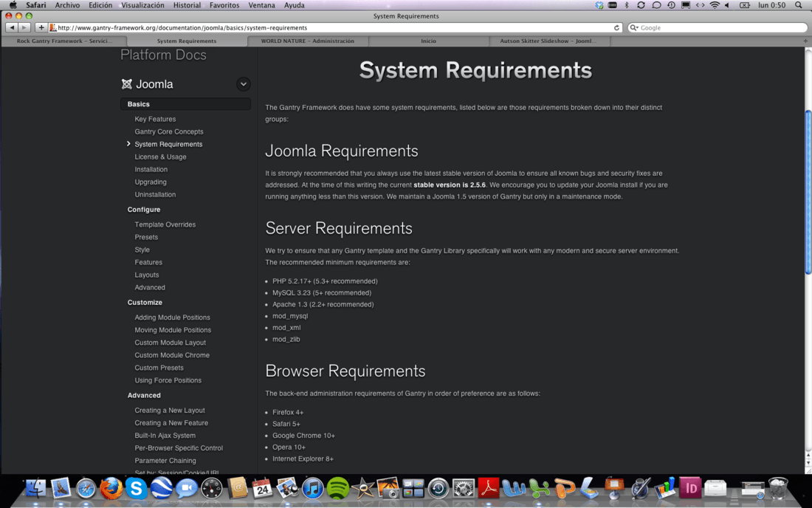Open the volume menu bar icon
The image size is (812, 508).
point(727,5)
